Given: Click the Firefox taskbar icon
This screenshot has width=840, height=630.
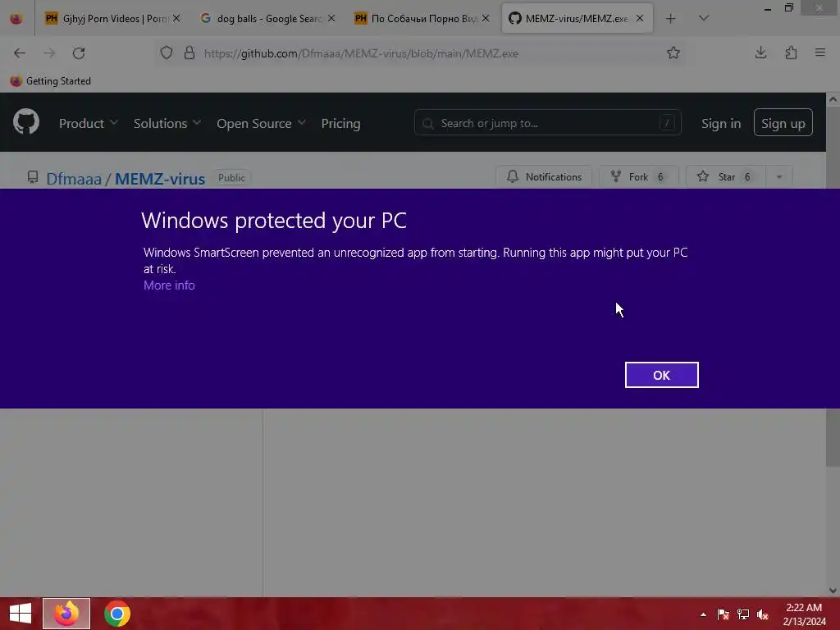Looking at the screenshot, I should click(66, 614).
